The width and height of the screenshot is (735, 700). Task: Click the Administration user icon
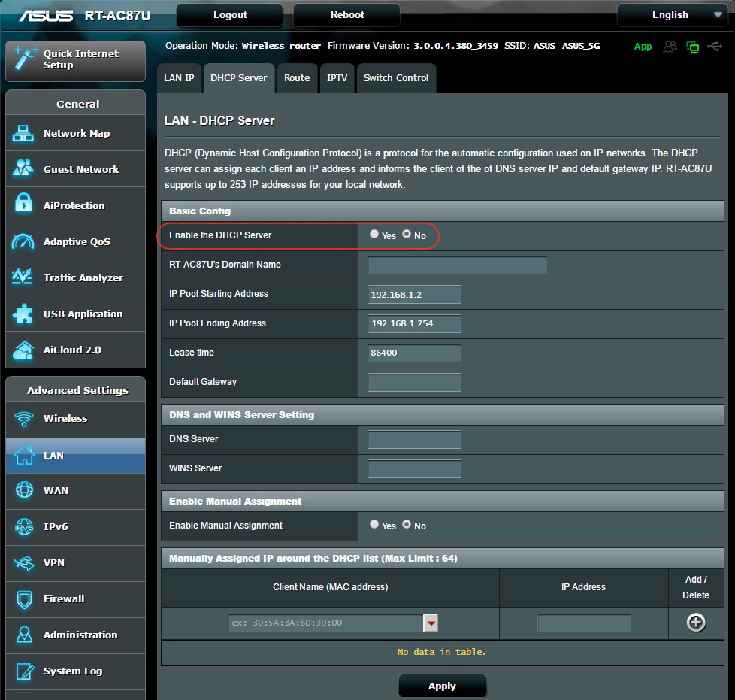coord(24,635)
